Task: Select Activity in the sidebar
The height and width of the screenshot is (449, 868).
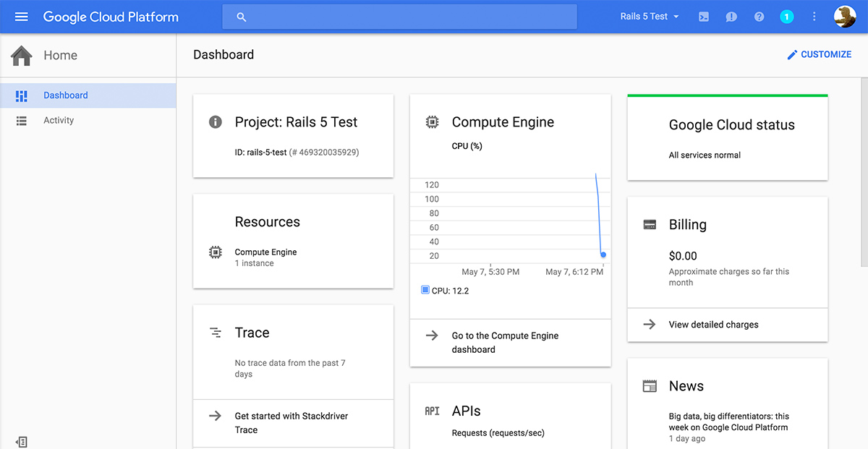Action: [88, 121]
